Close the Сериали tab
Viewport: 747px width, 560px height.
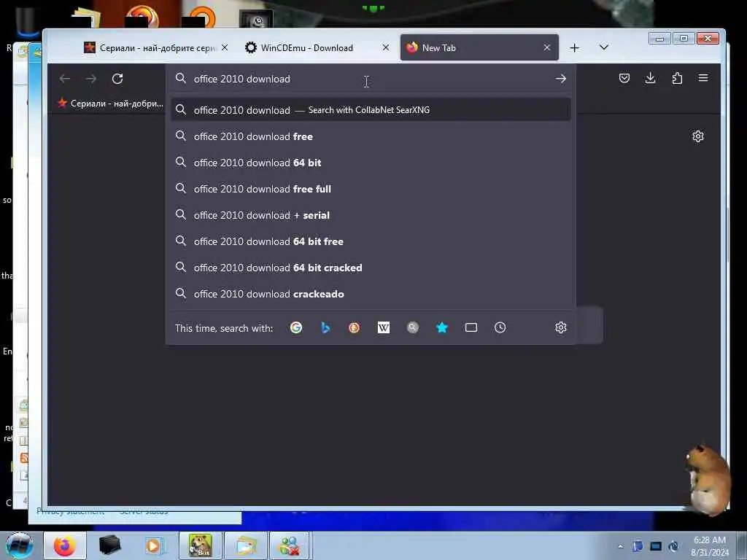[x=225, y=47]
